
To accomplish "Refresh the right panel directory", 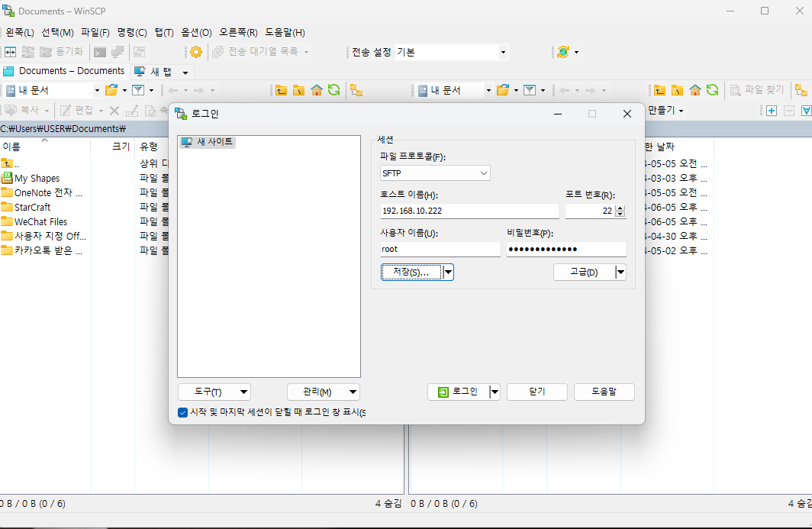I will click(713, 90).
